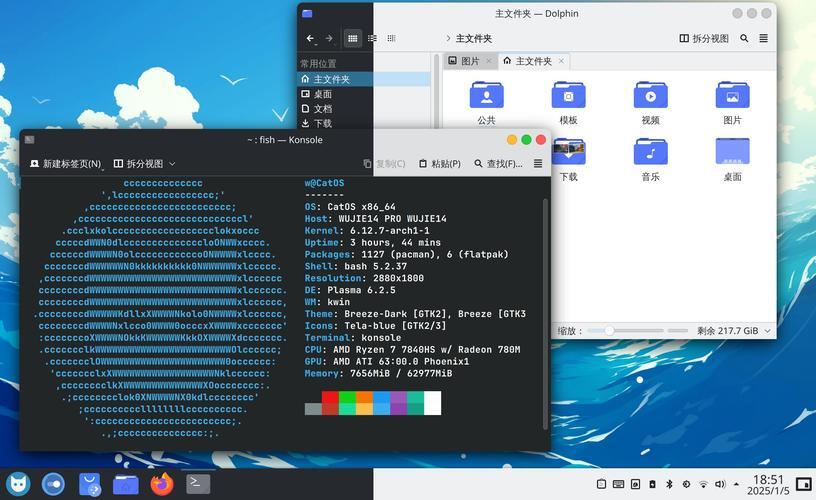Open the battery tray icon
Screen dimensions: 816x500
tap(653, 484)
